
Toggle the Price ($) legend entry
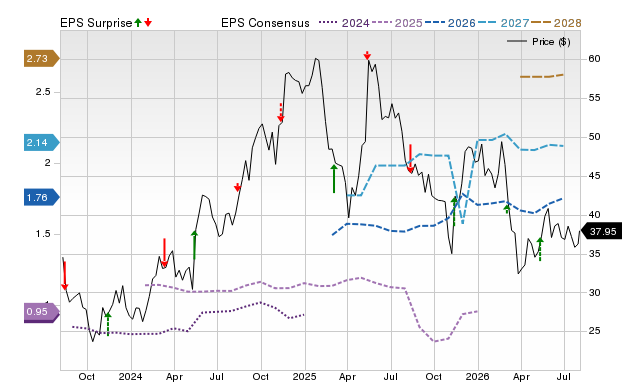(538, 42)
